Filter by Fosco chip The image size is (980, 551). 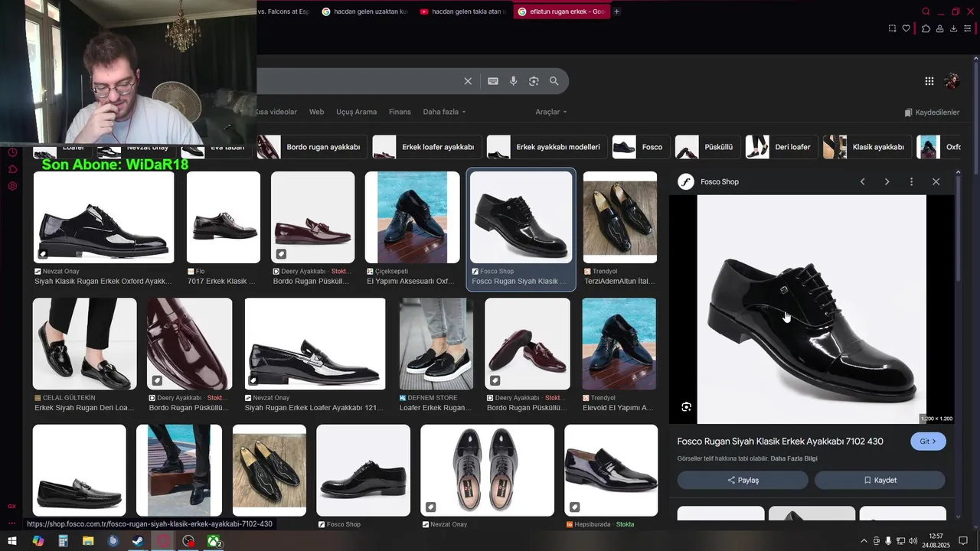pyautogui.click(x=641, y=147)
